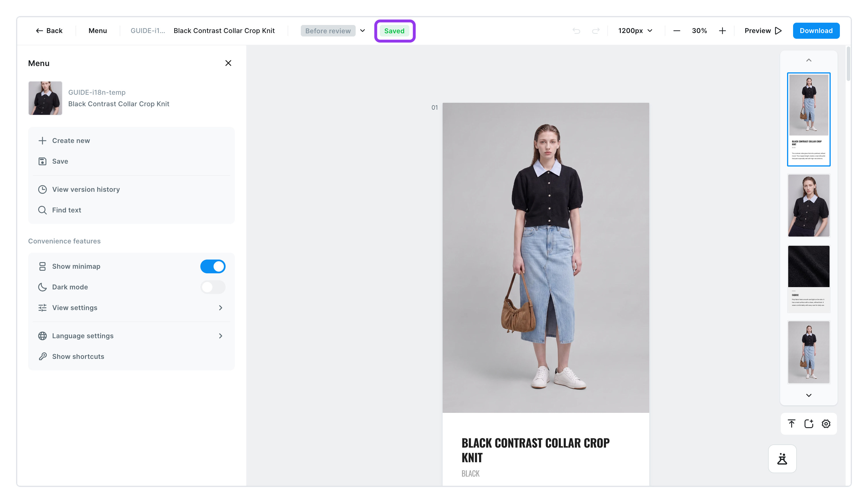Expand Language settings submenu
Image resolution: width=868 pixels, height=503 pixels.
pyautogui.click(x=131, y=336)
